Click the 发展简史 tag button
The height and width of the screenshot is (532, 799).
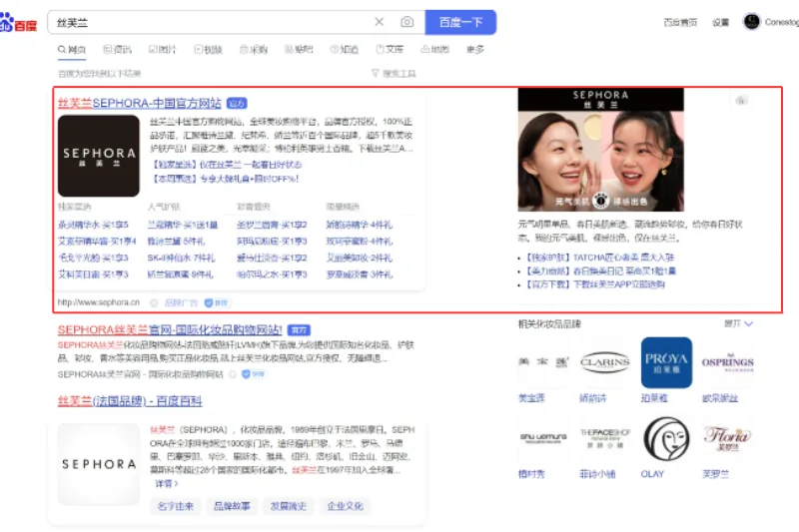click(289, 506)
